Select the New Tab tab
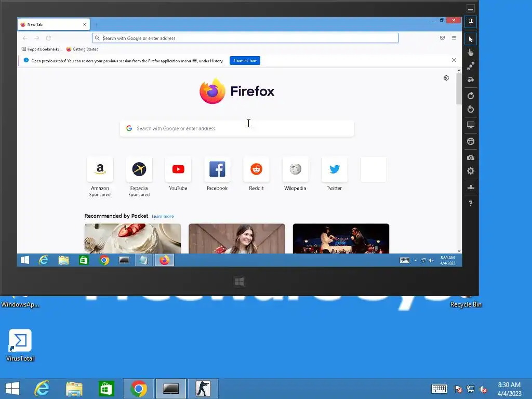Screen dimensions: 532x399 [54, 24]
